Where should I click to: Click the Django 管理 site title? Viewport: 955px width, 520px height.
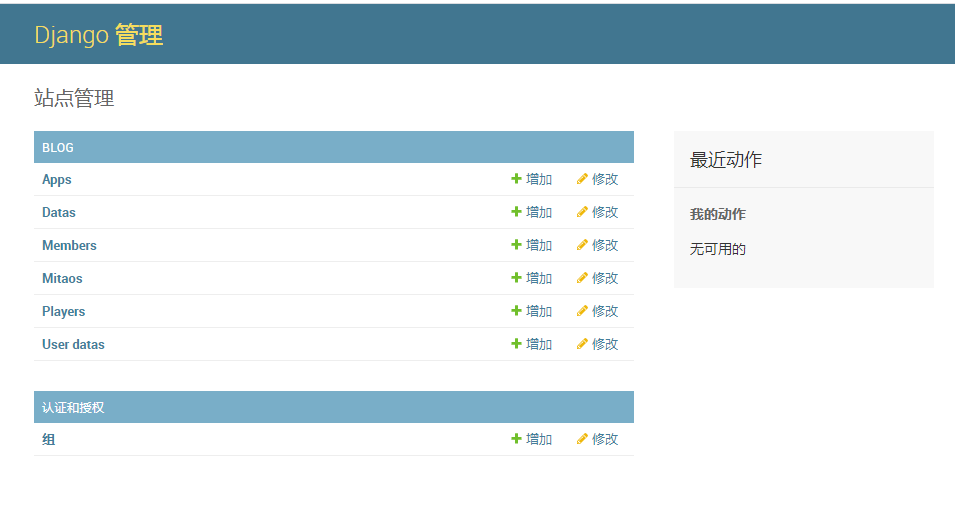99,35
